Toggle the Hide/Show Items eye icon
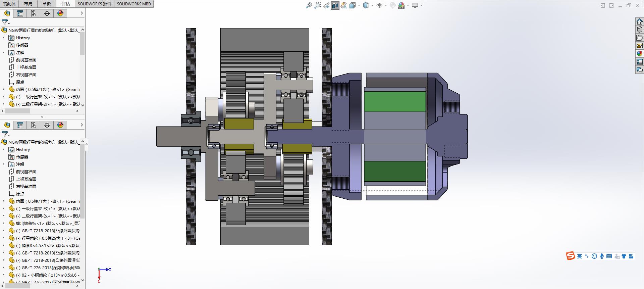Image resolution: width=644 pixels, height=289 pixels. (x=379, y=5)
